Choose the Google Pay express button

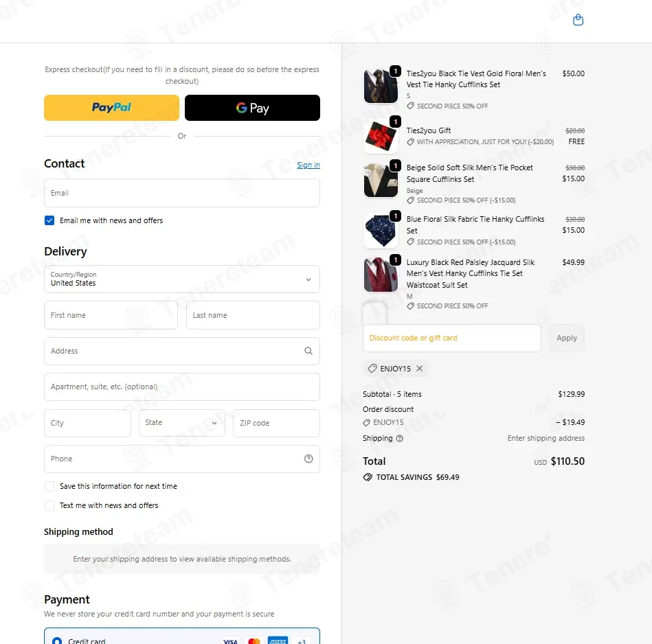tap(252, 108)
